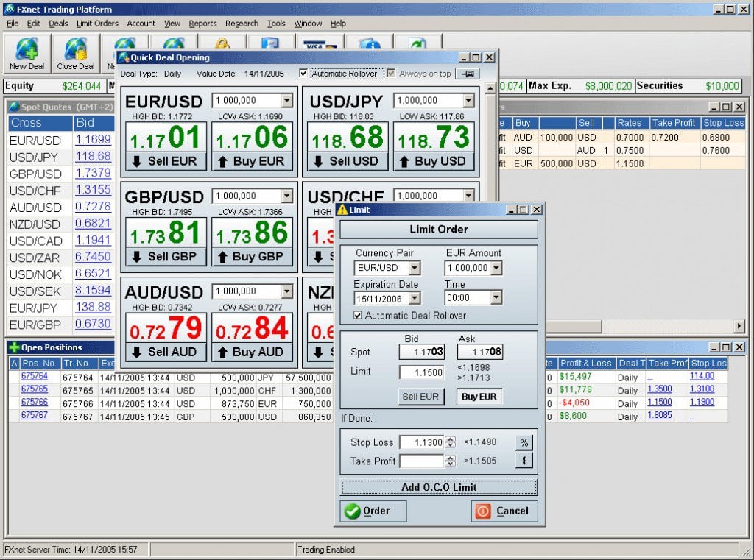This screenshot has width=754, height=560.
Task: Click the Stop Loss input field
Action: click(422, 442)
